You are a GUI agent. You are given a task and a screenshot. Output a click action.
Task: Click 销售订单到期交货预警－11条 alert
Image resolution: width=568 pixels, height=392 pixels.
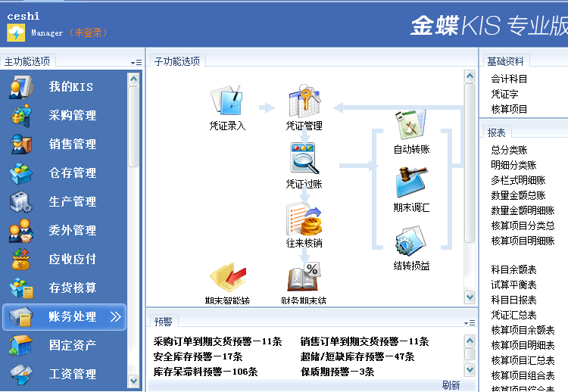tap(364, 342)
